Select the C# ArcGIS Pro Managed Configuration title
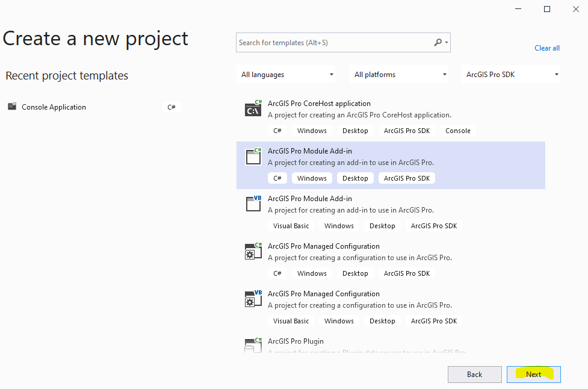588x389 pixels. coord(324,246)
